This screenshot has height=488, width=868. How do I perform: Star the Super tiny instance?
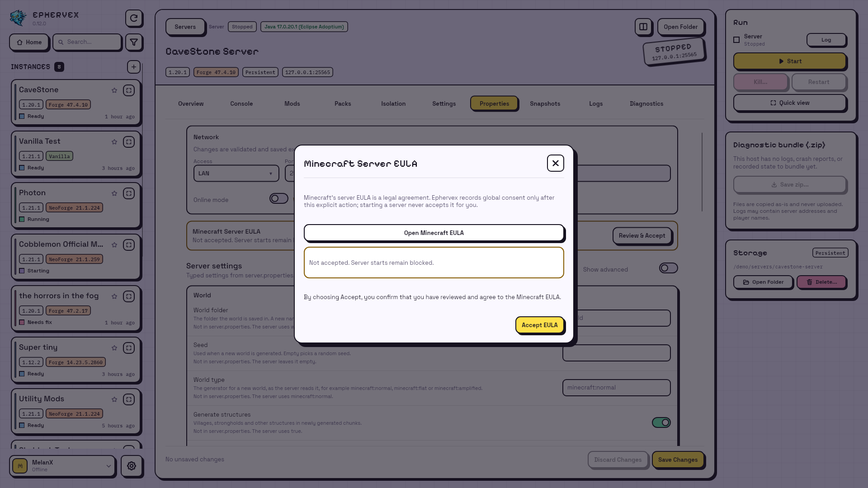point(114,348)
